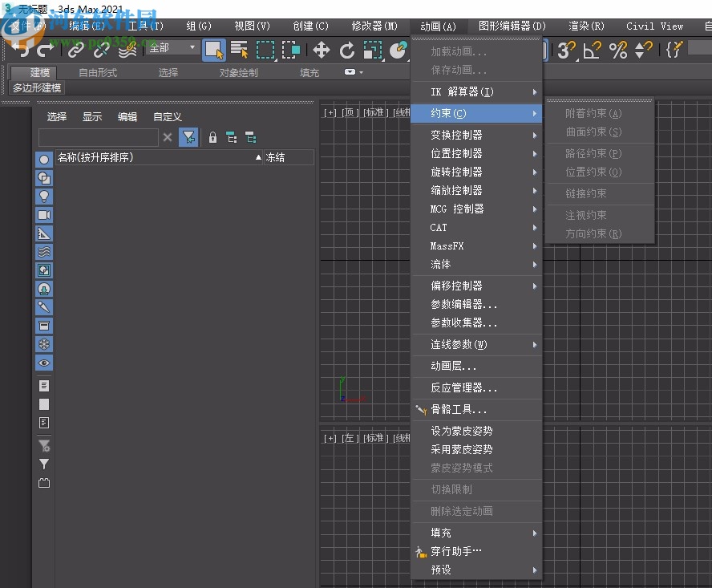Select the Move tool in the toolbar
Viewport: 712px width, 588px height.
tap(322, 51)
